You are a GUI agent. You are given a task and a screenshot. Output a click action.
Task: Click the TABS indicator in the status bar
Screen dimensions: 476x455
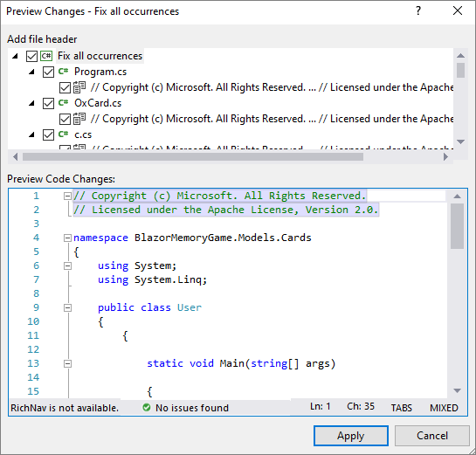coord(401,408)
